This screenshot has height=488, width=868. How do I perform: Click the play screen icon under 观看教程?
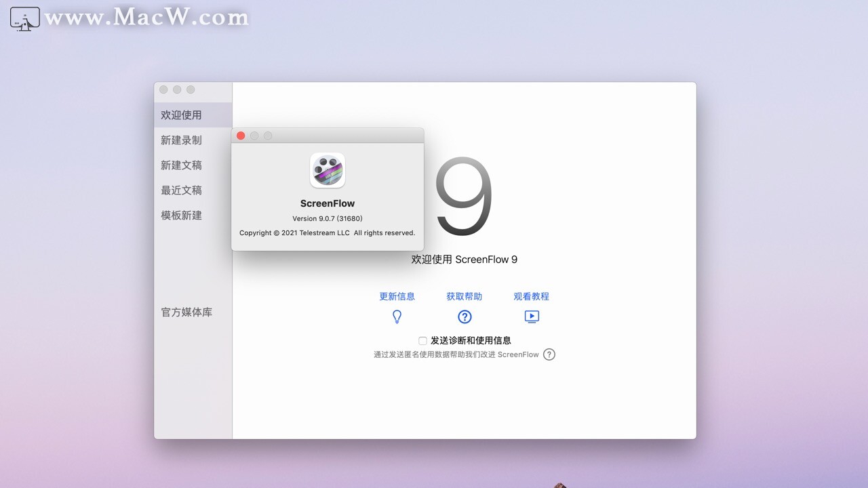click(532, 317)
